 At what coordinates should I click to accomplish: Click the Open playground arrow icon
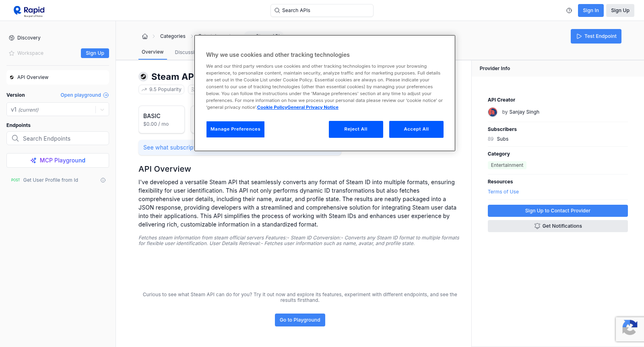click(x=106, y=95)
